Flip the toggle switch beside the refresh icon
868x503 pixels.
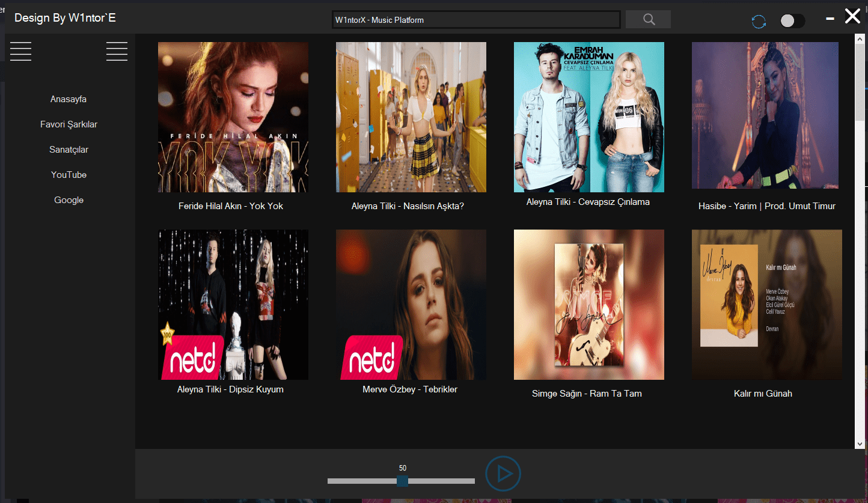click(x=792, y=21)
